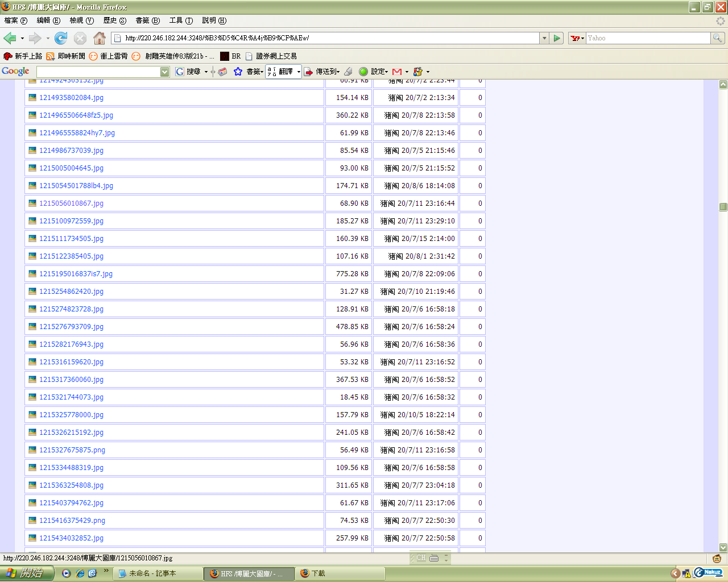Open the Gmail icon in Google toolbar

tap(397, 72)
